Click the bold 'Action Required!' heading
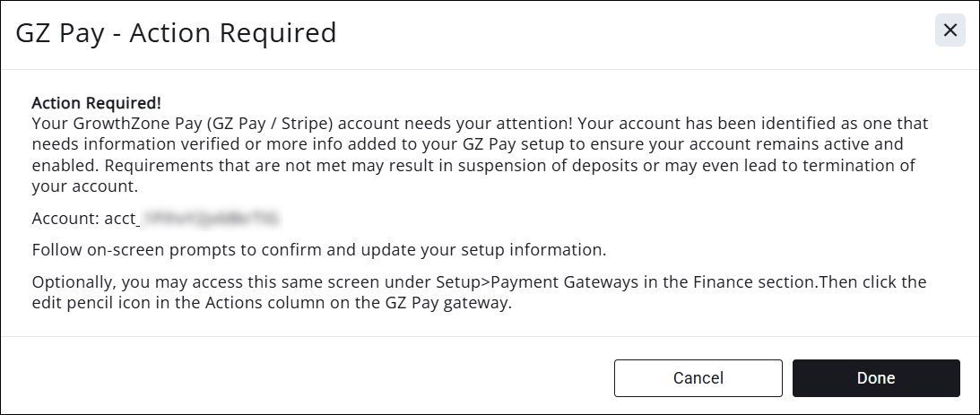 [x=96, y=103]
